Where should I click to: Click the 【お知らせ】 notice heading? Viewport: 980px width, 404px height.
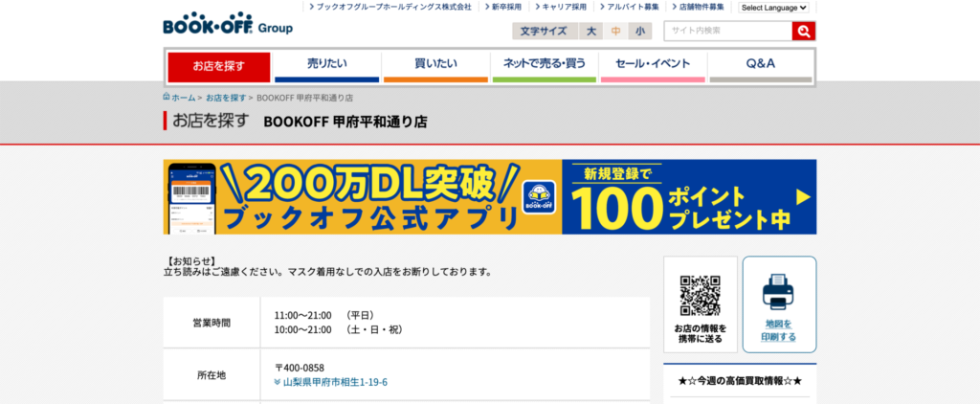coord(190,261)
